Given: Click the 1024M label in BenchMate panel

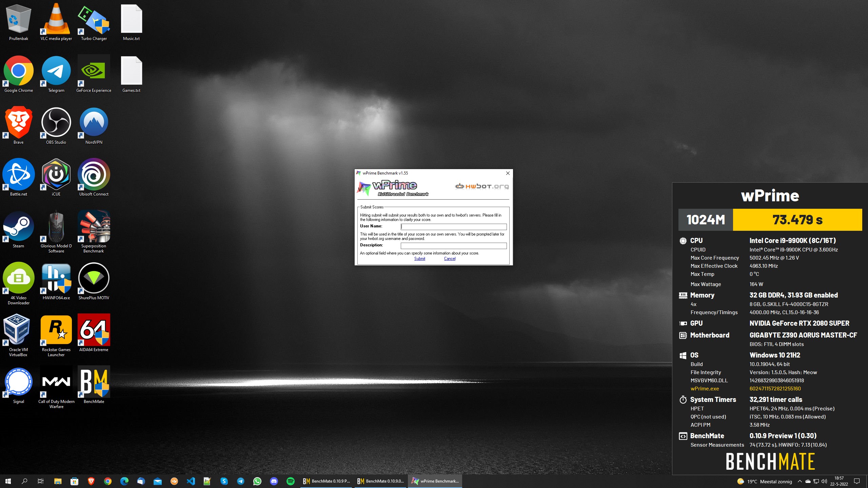Looking at the screenshot, I should tap(706, 220).
